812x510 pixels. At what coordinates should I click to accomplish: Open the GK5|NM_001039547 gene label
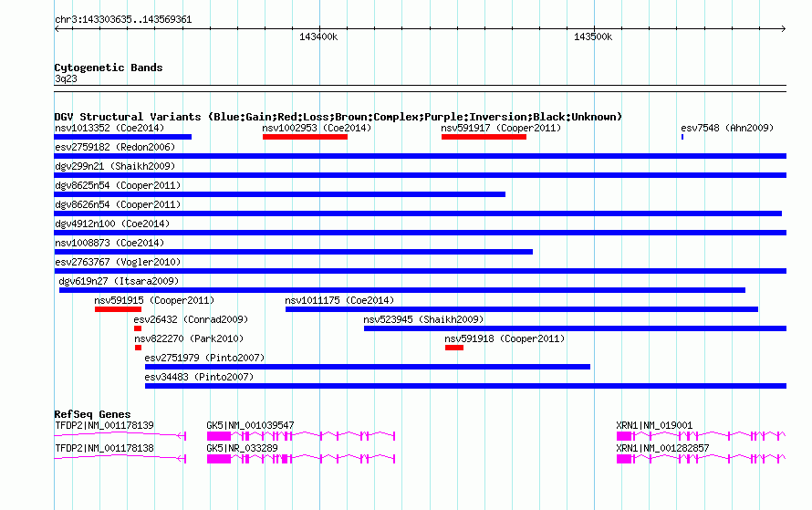[250, 425]
